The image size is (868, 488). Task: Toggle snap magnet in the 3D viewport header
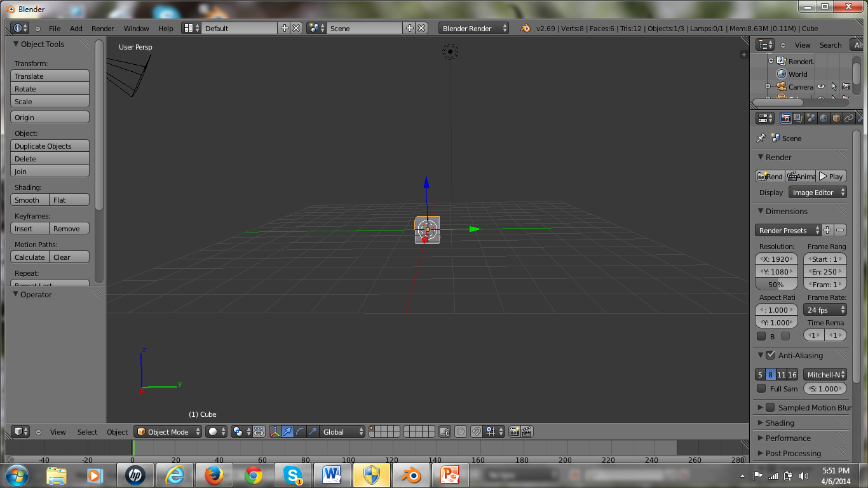475,431
